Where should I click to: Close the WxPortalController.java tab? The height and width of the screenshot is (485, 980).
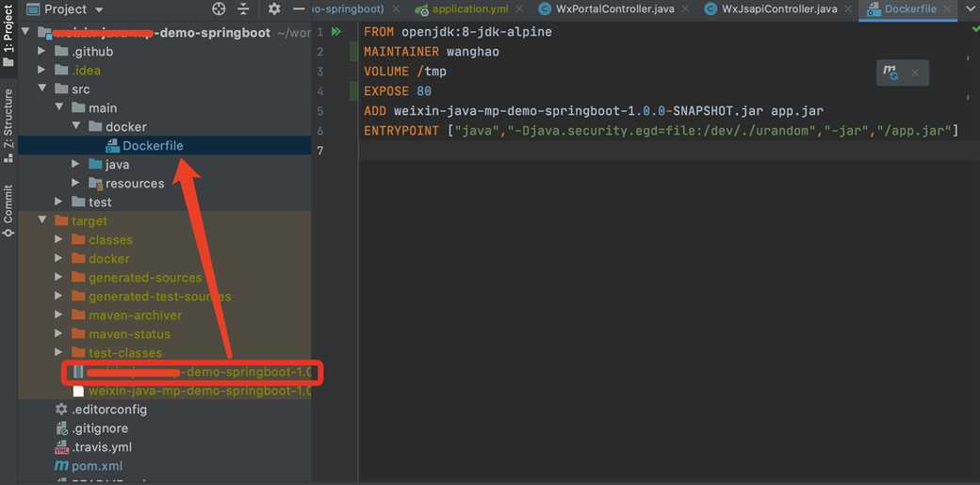tap(686, 9)
